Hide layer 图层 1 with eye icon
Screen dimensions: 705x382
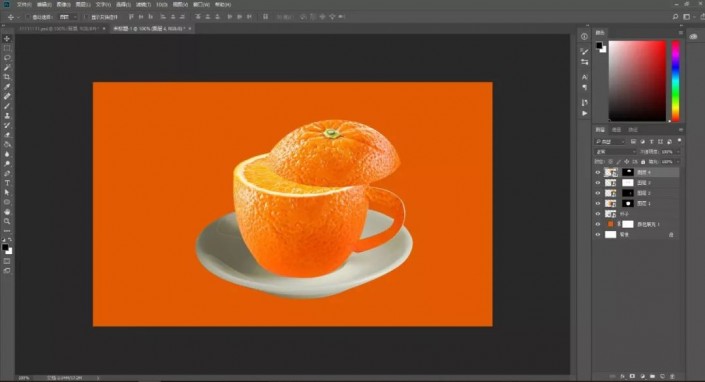tap(598, 203)
